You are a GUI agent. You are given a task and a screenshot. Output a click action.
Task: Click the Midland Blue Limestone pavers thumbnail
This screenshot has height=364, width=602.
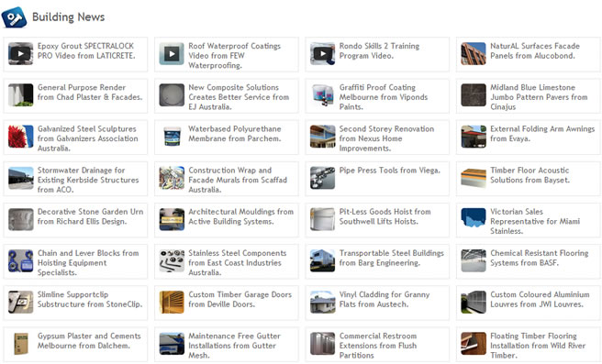tap(474, 95)
